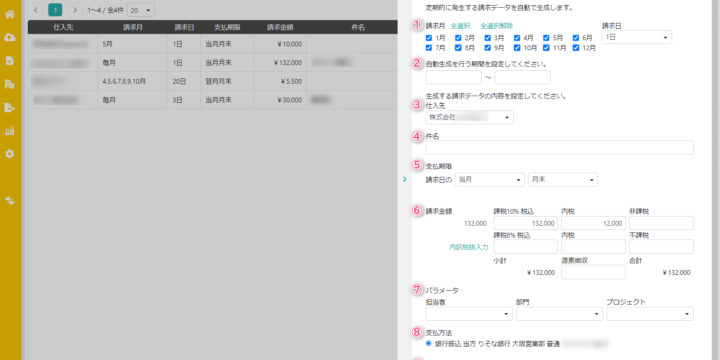Image resolution: width=720 pixels, height=360 pixels.
Task: Click the 課税10% 税込 amount field
Action: coord(526,223)
